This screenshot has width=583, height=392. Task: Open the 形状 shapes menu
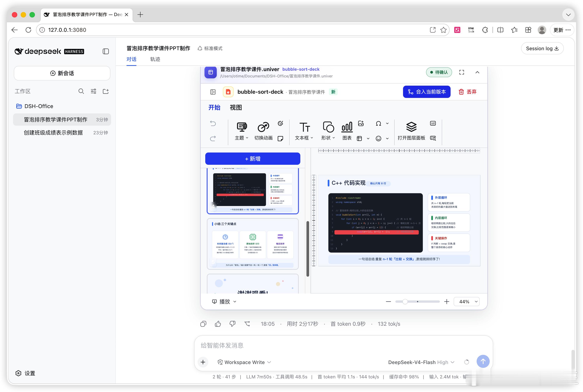(328, 131)
